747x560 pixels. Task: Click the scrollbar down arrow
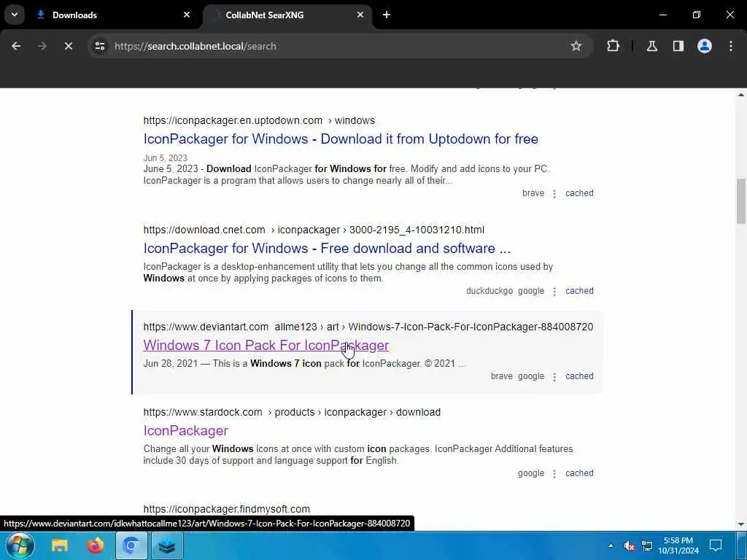741,524
